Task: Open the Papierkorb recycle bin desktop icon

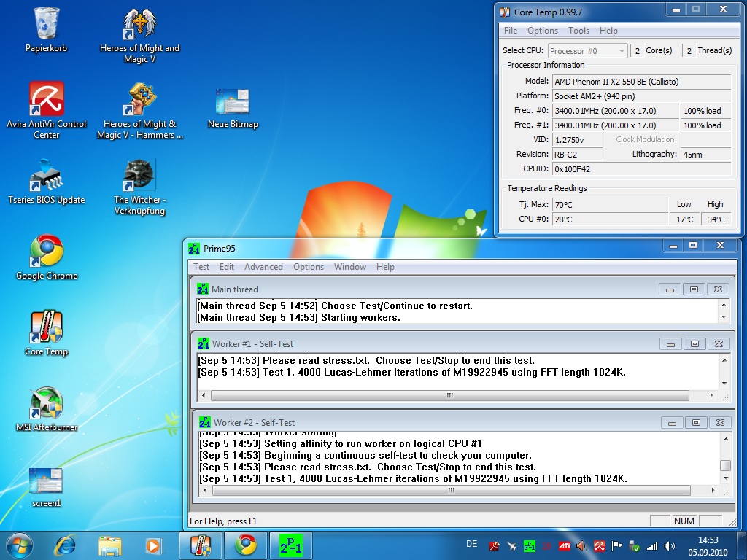Action: [x=46, y=29]
